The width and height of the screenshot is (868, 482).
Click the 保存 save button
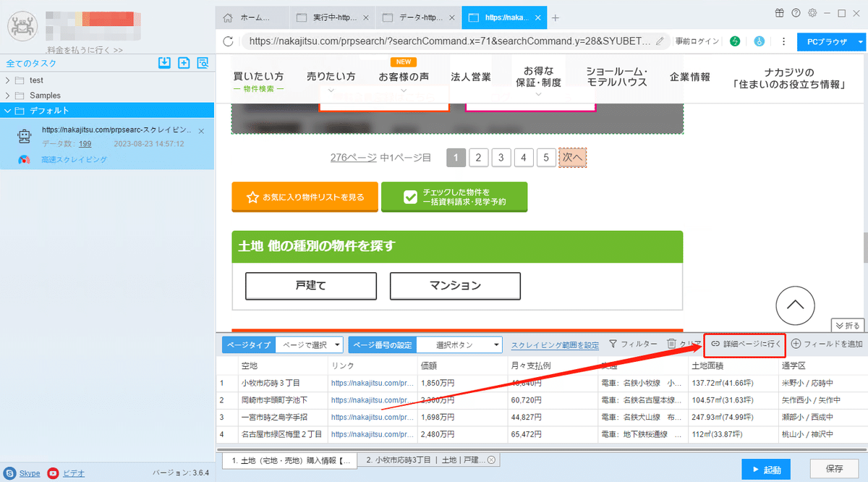tap(834, 470)
